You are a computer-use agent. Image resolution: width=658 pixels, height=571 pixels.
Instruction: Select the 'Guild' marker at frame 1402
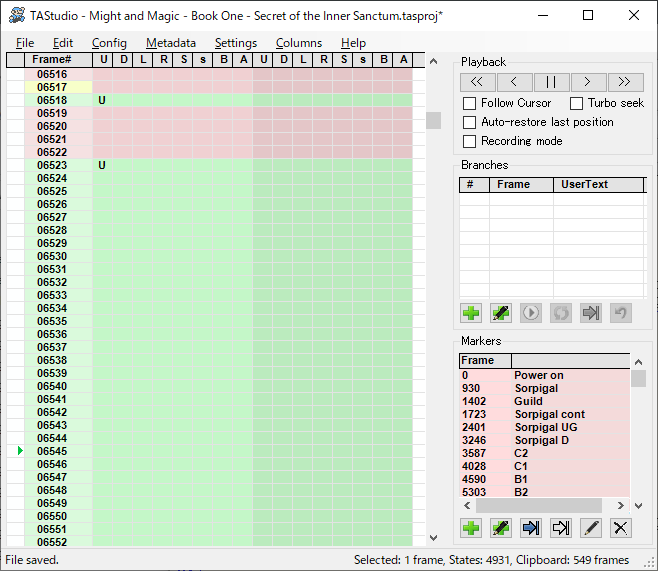[545, 401]
